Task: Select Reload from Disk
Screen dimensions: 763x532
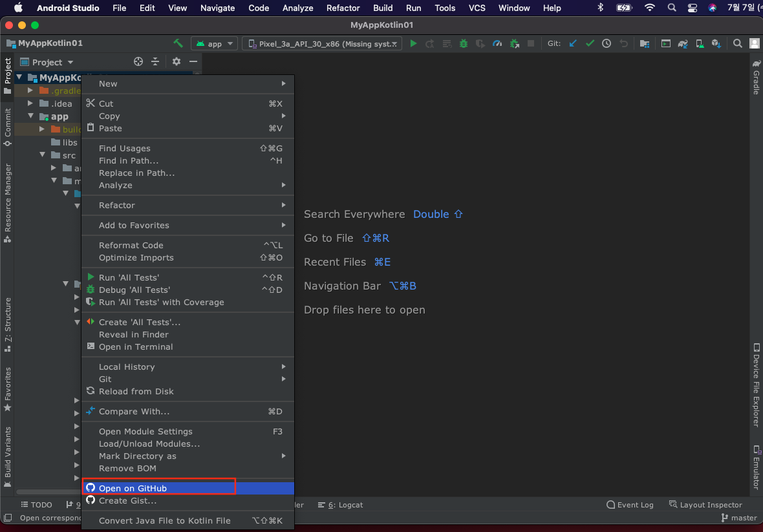Action: pyautogui.click(x=188, y=392)
